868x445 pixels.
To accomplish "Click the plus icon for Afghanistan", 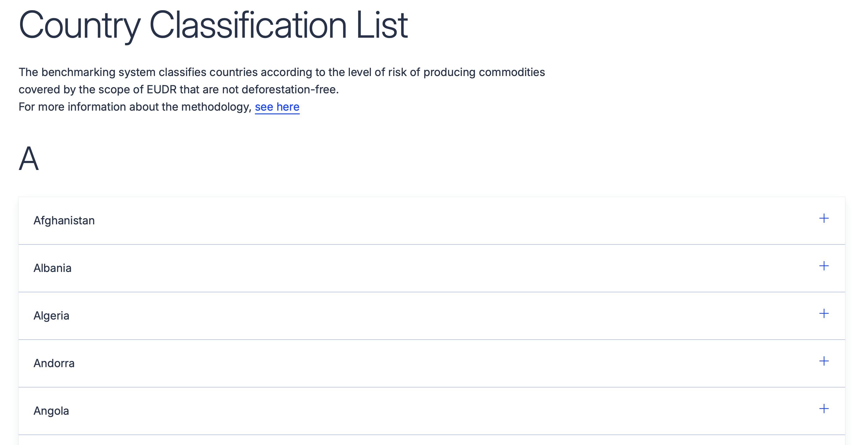I will [823, 218].
